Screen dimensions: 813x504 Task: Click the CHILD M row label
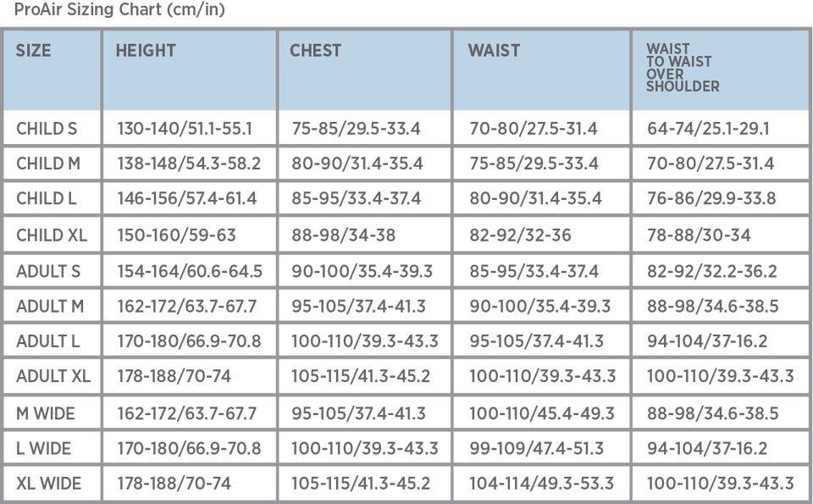48,163
